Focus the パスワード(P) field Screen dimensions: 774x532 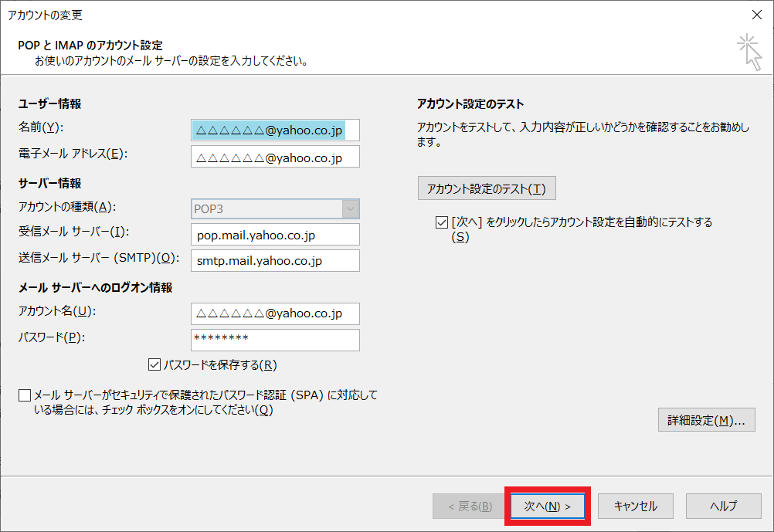click(275, 340)
